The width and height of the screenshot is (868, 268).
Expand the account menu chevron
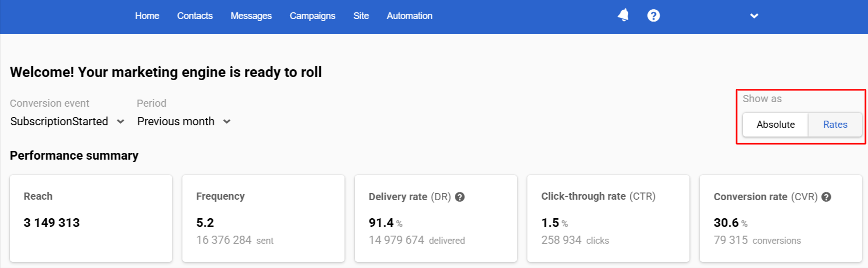(754, 16)
